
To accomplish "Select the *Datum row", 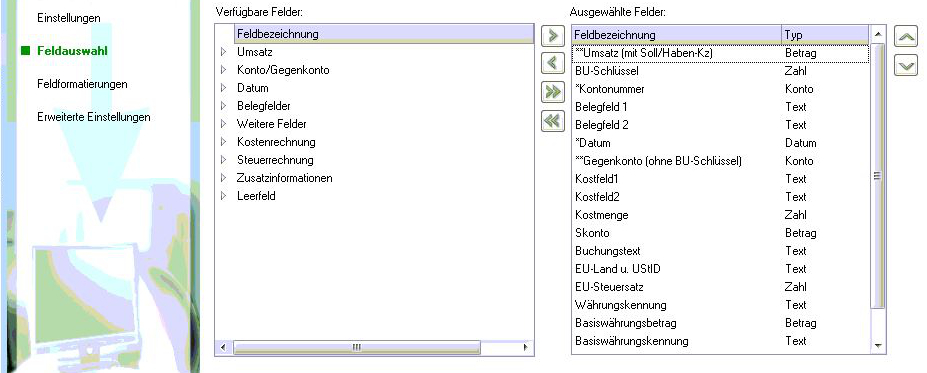I will click(721, 143).
